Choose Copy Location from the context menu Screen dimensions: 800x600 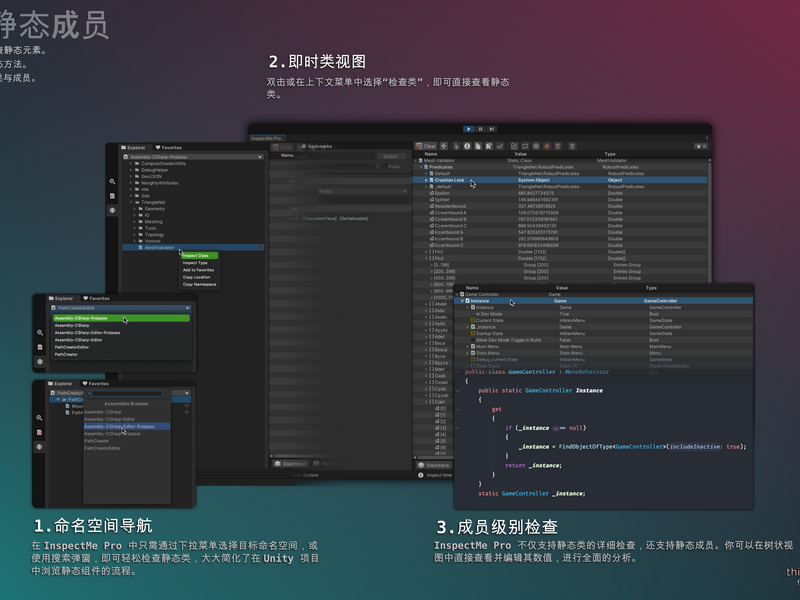pos(200,277)
